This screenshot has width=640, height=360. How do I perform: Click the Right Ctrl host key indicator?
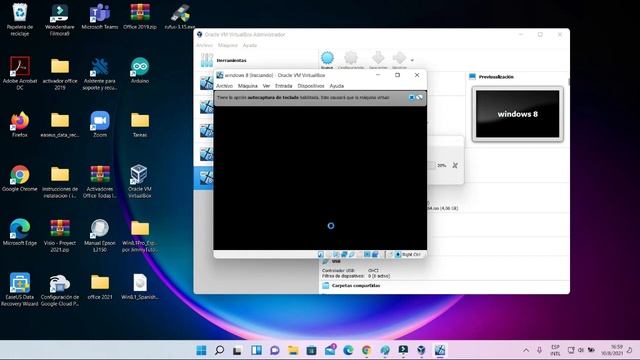pos(411,254)
